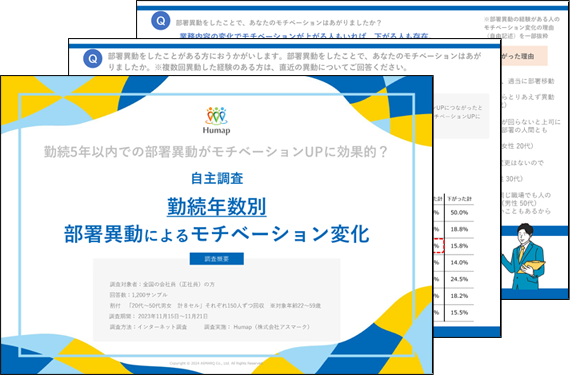The image size is (570, 375).
Task: Click the back slide question about モチベーション
Action: pos(278,23)
